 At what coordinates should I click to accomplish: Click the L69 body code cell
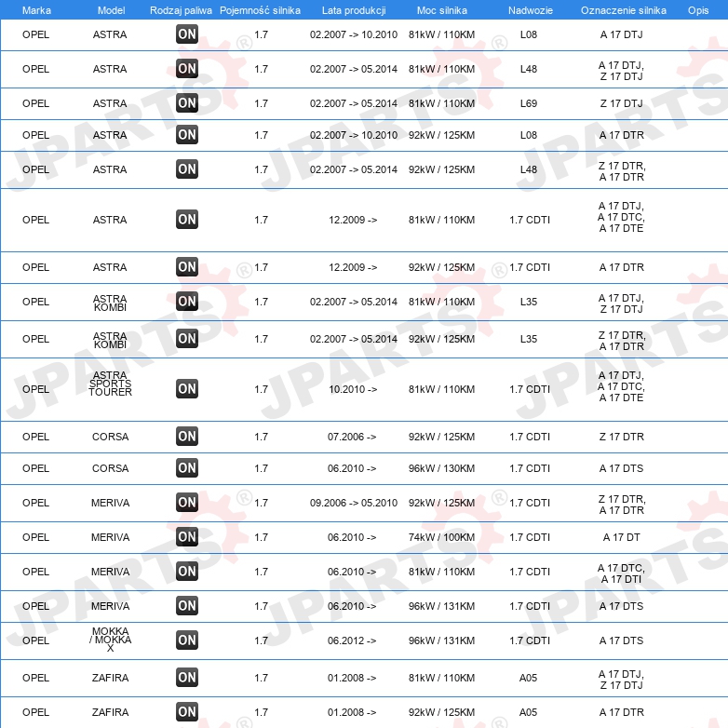pyautogui.click(x=529, y=103)
